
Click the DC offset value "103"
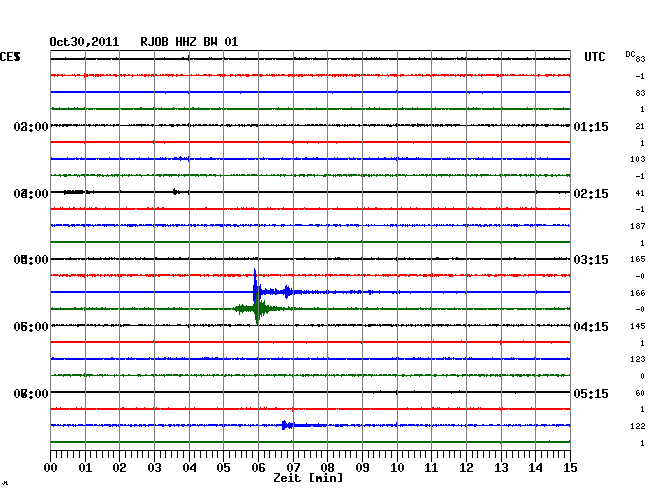(638, 159)
